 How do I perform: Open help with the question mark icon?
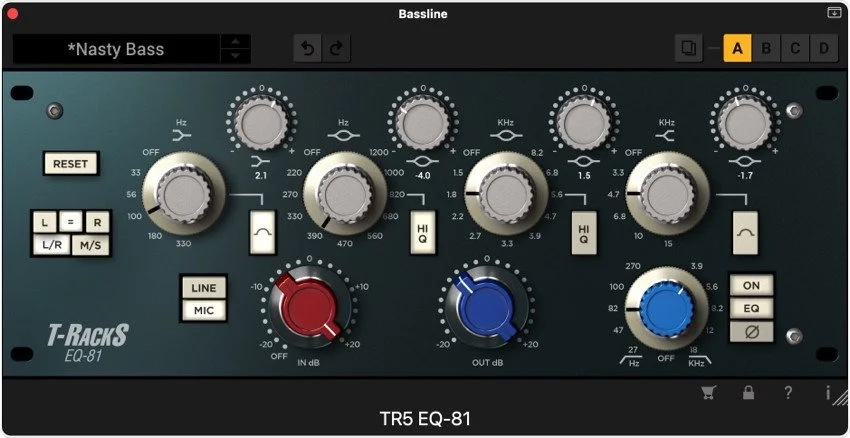789,393
